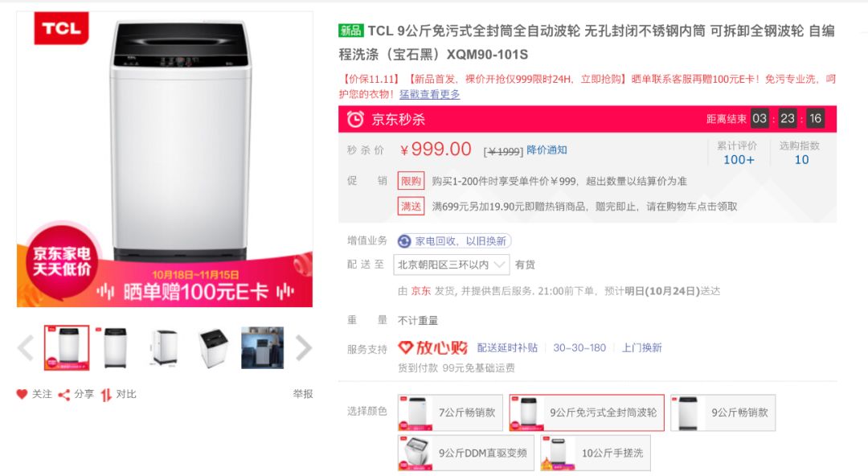Viewport: 868px width, 476px height.
Task: Click the 关注 heart icon to favorite the item
Action: coord(22,394)
